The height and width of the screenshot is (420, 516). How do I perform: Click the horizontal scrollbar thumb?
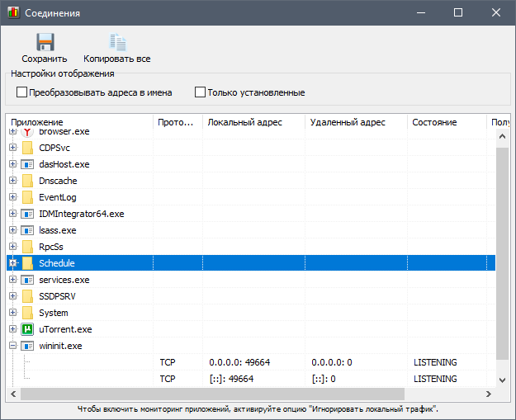[212, 394]
